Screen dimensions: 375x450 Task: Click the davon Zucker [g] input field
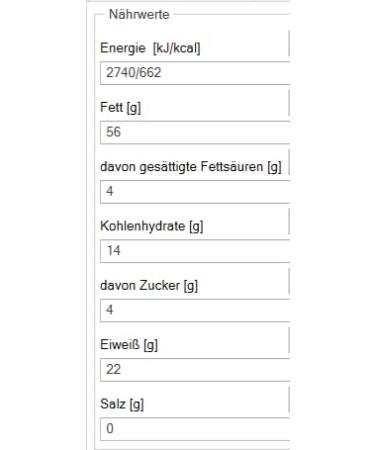tap(195, 310)
